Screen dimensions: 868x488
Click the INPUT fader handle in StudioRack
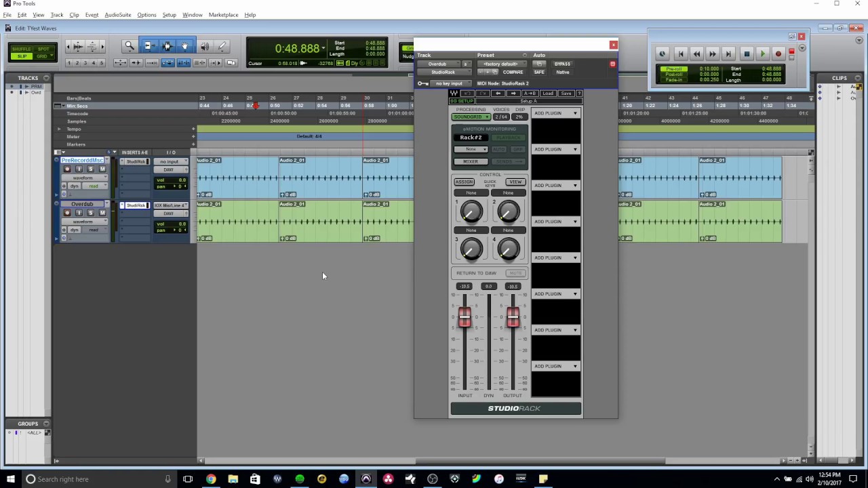pos(465,318)
